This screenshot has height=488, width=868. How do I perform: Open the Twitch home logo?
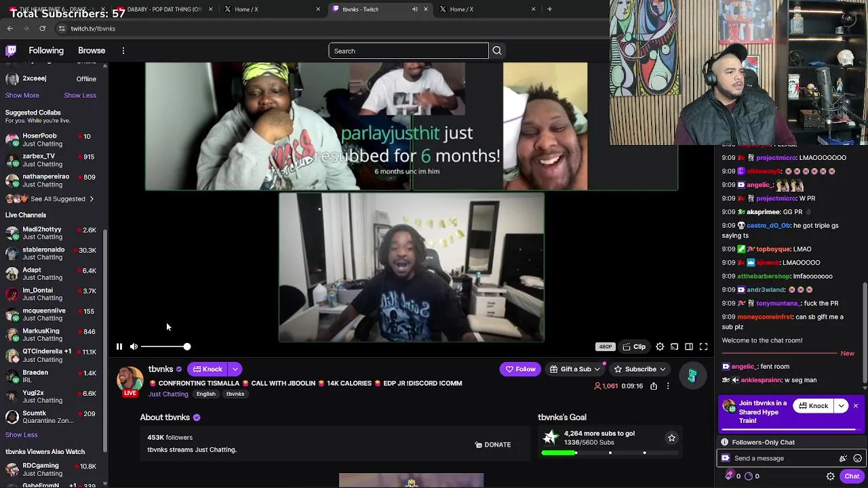[11, 51]
